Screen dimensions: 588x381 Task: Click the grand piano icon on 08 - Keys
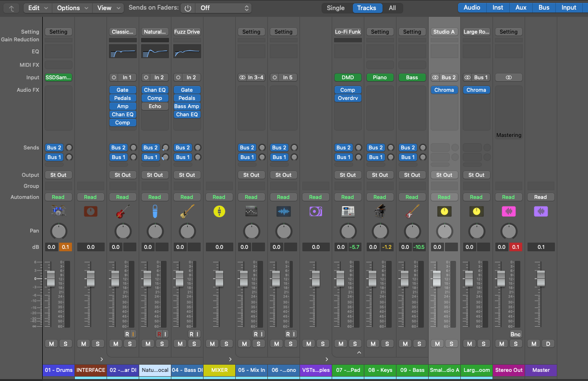(380, 211)
